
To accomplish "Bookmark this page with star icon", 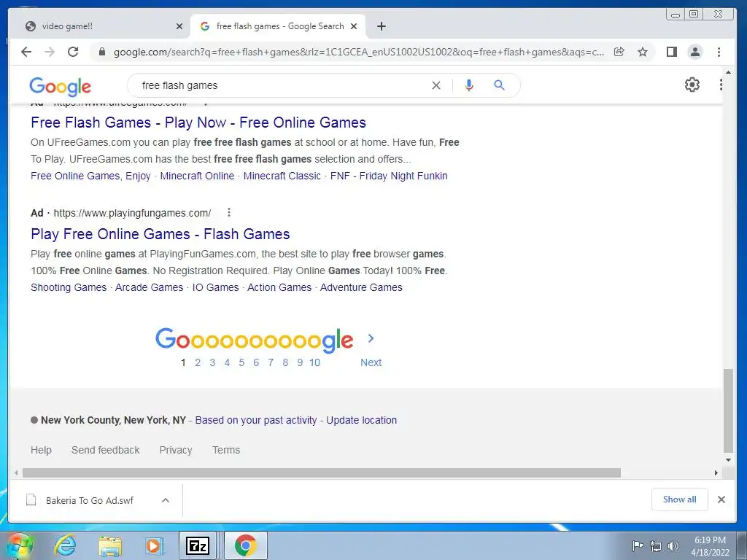I will point(643,52).
